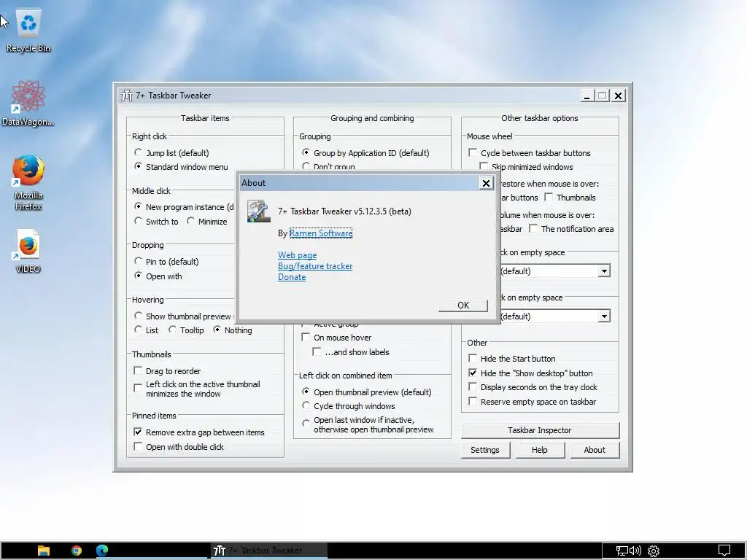Screen dimensions: 747x560
Task: Close the 7+ Taskbar Tweaker window
Action: [x=619, y=96]
